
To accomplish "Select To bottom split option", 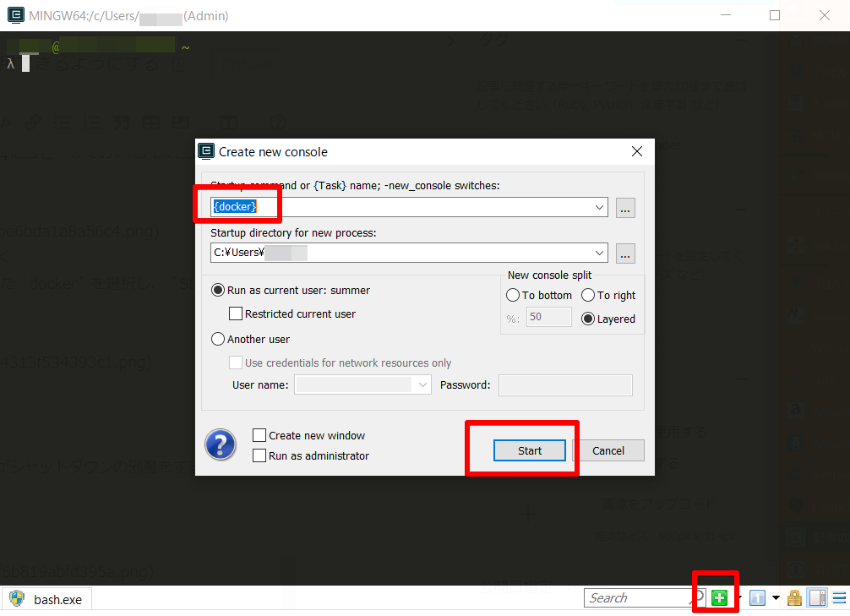I will pos(512,295).
